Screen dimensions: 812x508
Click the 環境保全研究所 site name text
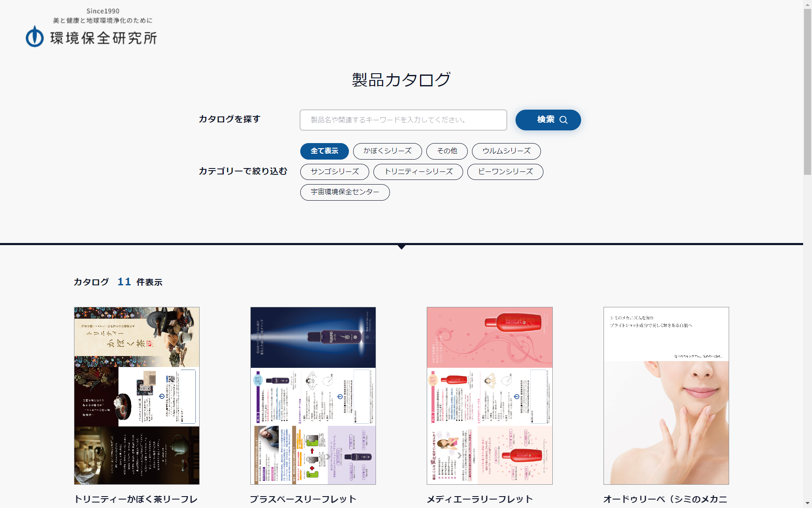[x=104, y=38]
